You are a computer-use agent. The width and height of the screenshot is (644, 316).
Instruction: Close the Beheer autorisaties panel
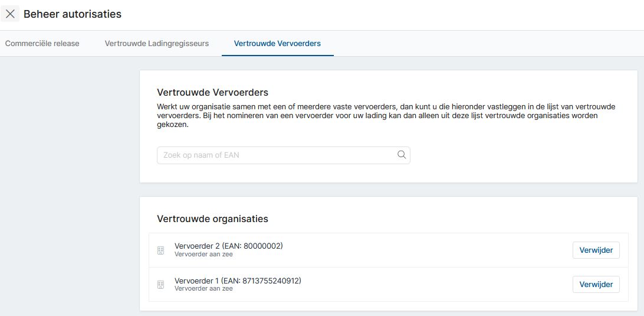tap(10, 14)
